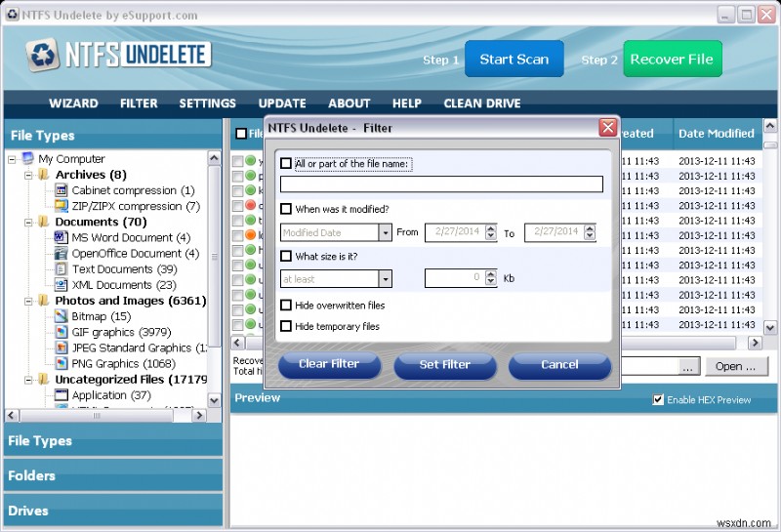Viewport: 781px width, 532px height.
Task: Tick the 'What size is it?' checkbox
Action: point(286,256)
